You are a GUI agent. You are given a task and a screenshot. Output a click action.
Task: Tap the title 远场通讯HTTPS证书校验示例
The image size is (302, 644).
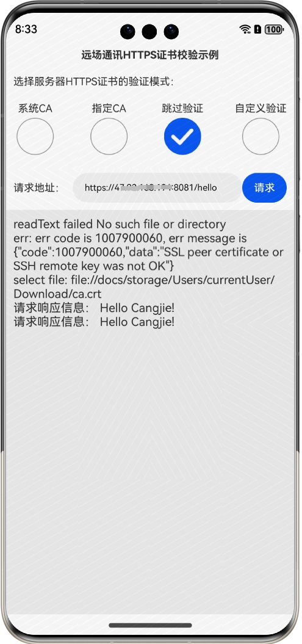tap(149, 55)
